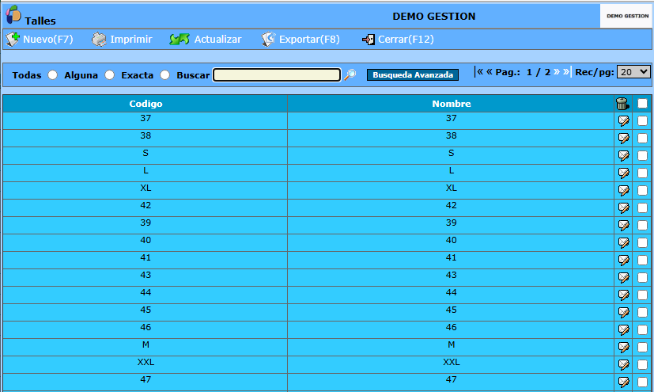Select the Exacta radio button
Viewport: 654px width, 392px height.
165,75
